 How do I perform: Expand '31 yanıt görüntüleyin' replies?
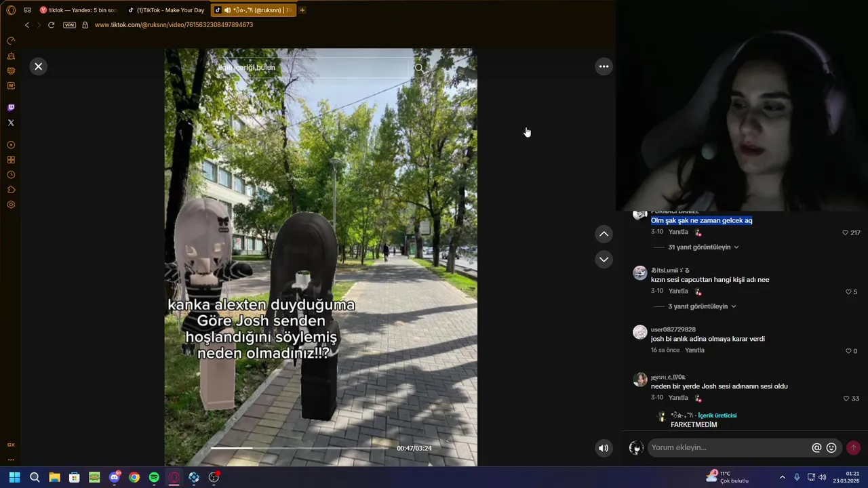point(703,247)
